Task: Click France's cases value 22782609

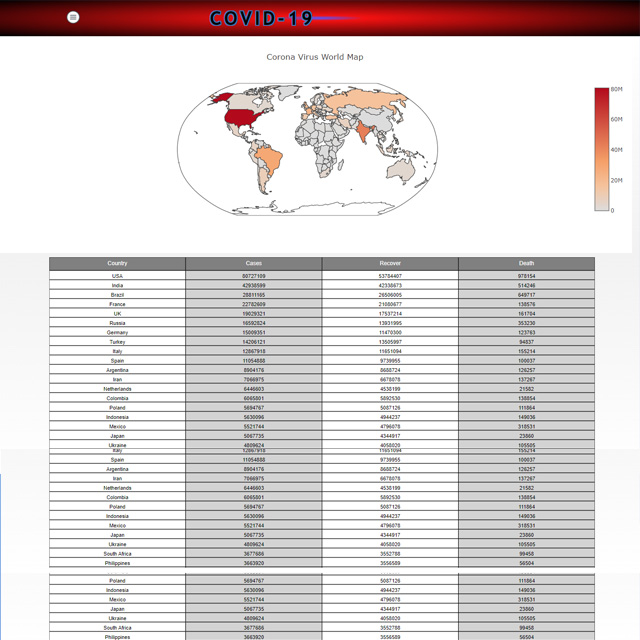Action: coord(254,304)
